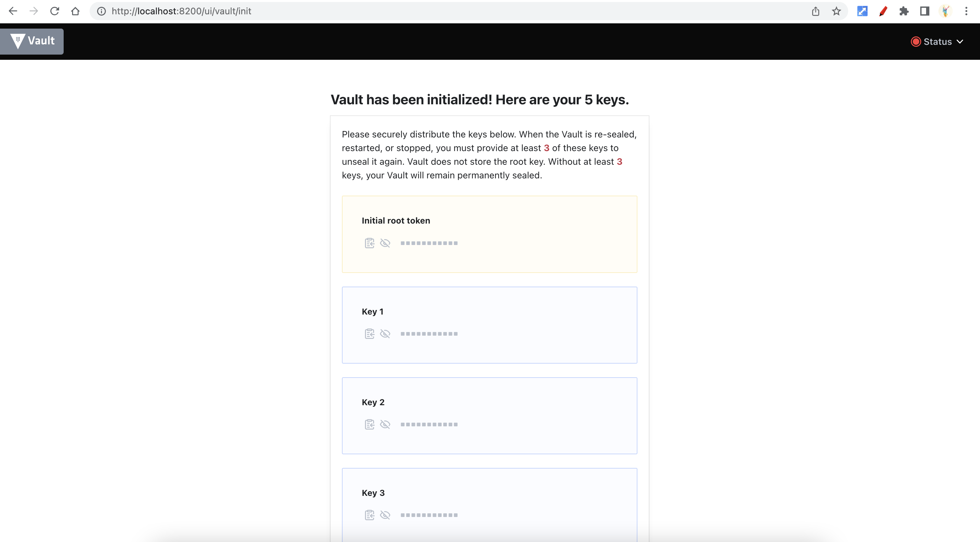Open Chrome three-dot menu
Screen dimensions: 980x542
pyautogui.click(x=966, y=11)
